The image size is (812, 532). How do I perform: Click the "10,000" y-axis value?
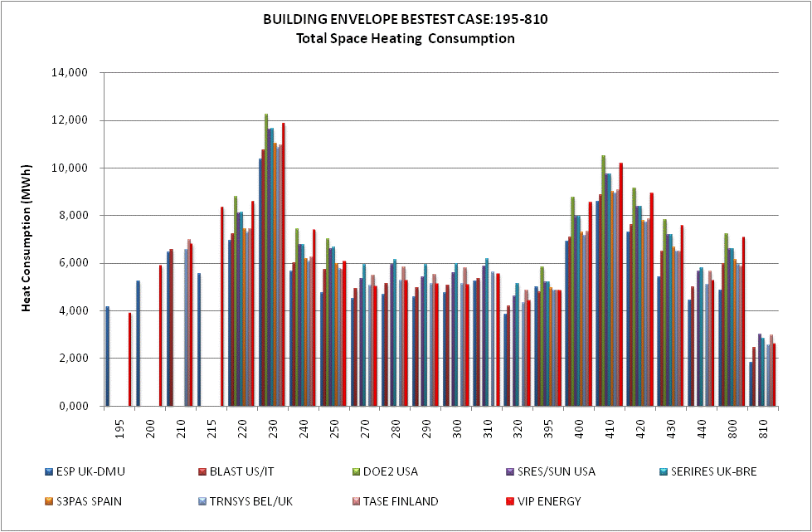69,168
